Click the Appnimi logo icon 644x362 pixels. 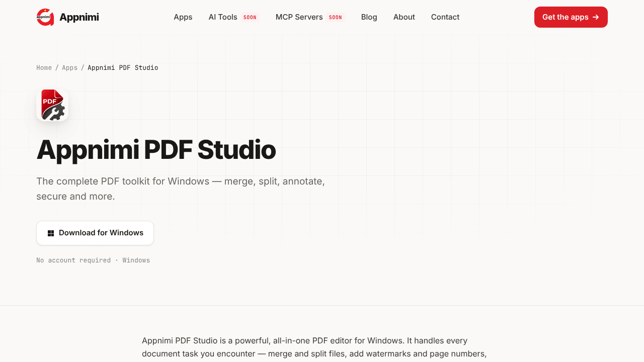[x=45, y=17]
